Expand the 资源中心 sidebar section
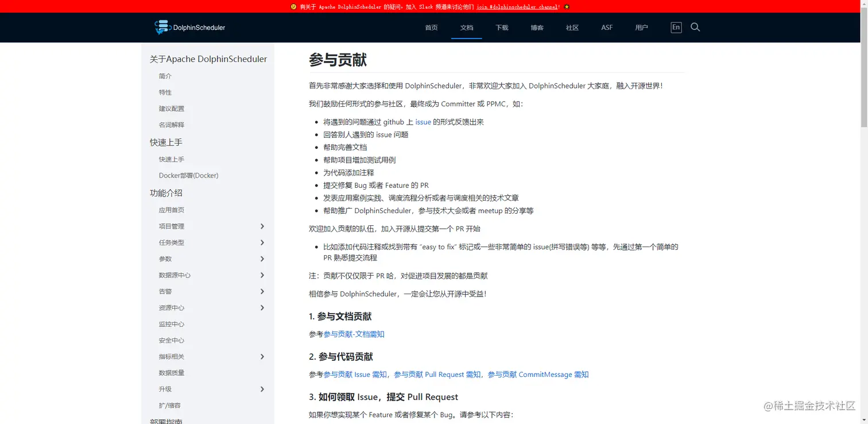 (x=262, y=308)
